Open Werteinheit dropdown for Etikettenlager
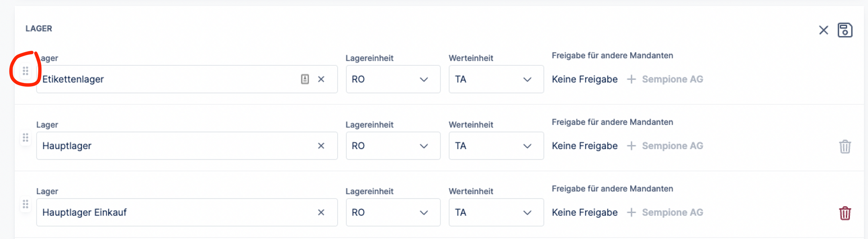The image size is (868, 239). point(496,79)
